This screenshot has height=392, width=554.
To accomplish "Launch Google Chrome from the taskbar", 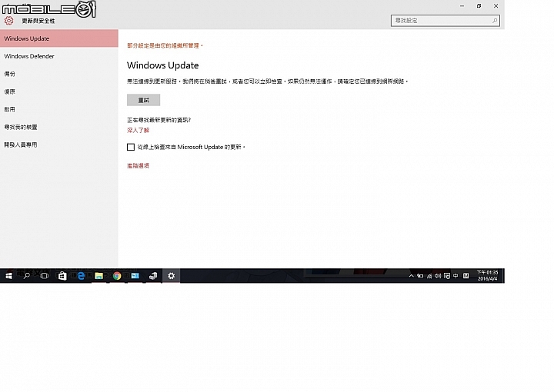I will point(117,276).
